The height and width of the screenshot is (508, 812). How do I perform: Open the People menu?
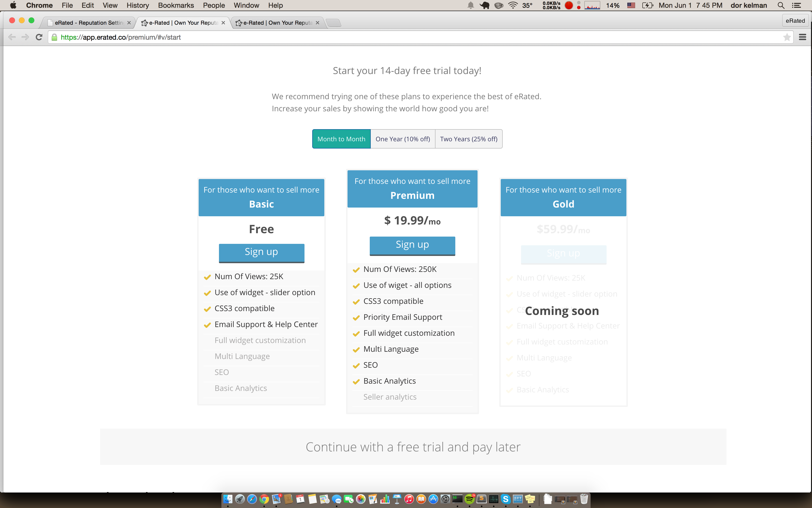pos(214,5)
